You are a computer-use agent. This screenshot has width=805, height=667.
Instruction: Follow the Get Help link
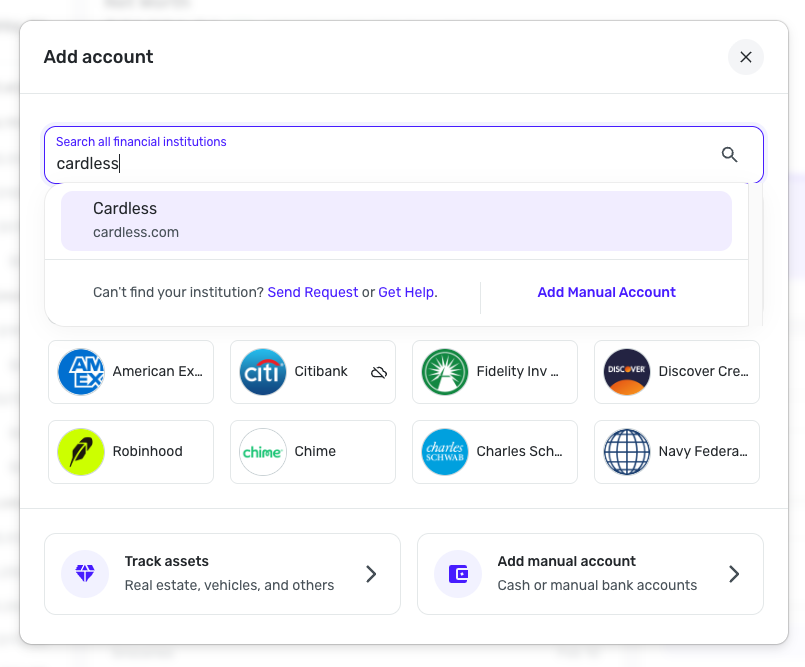tap(406, 292)
